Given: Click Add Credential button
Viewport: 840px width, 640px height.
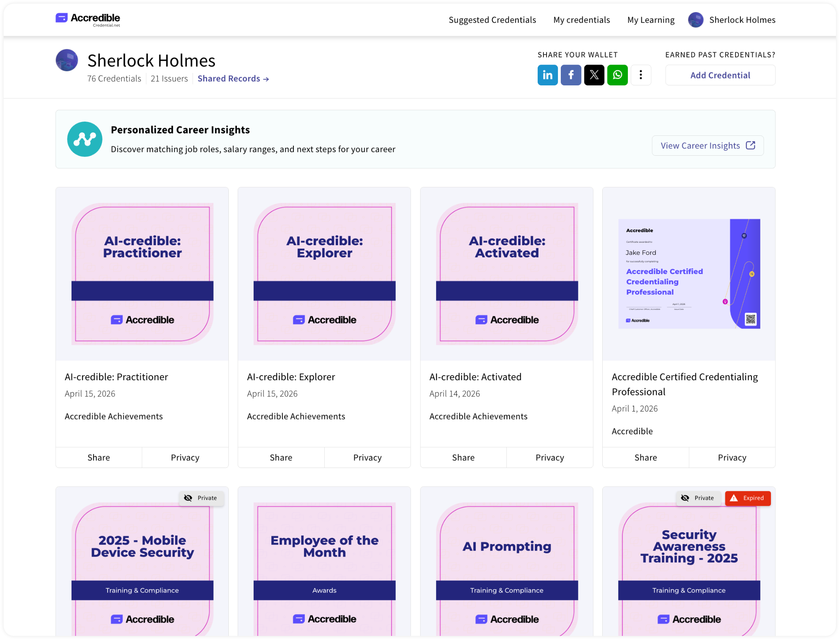Looking at the screenshot, I should click(720, 75).
